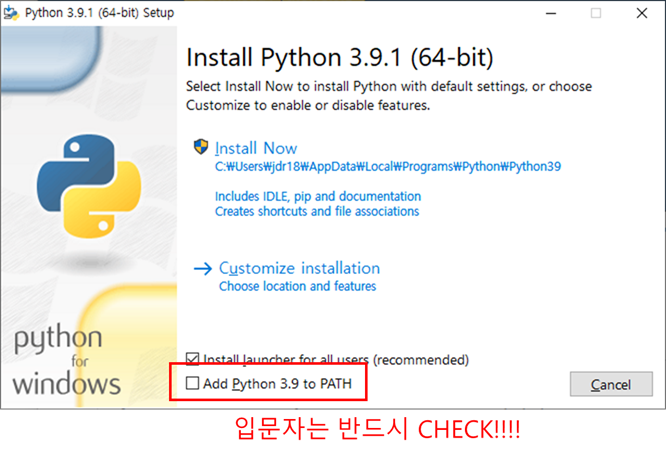Click the 'Add Python 3.9 to PATH' label
Screen dimensions: 666x458
[x=277, y=384]
